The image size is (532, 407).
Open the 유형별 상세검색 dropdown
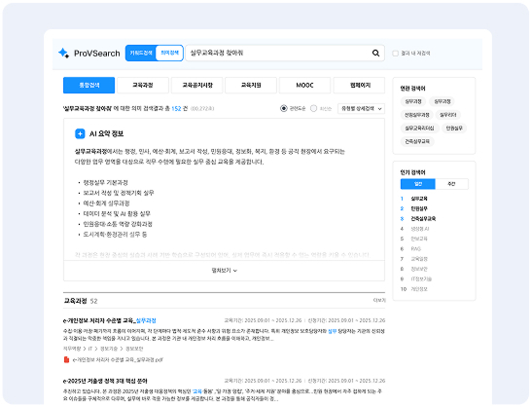coord(361,108)
